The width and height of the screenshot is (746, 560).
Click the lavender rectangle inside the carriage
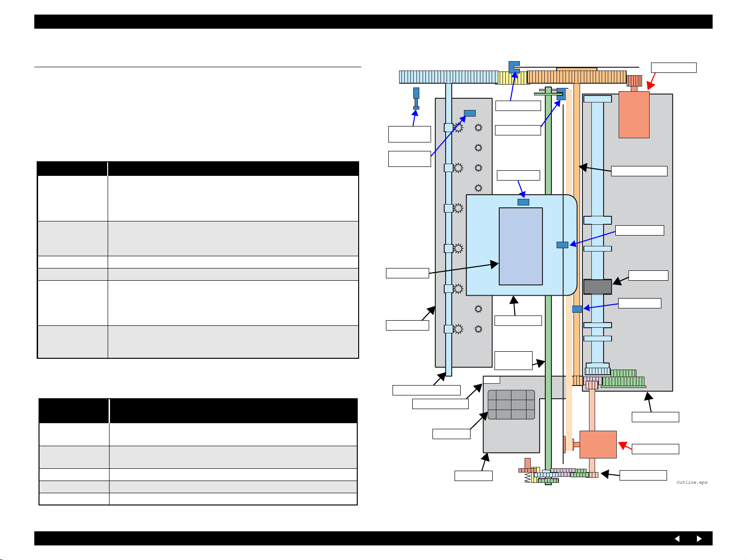tap(521, 246)
